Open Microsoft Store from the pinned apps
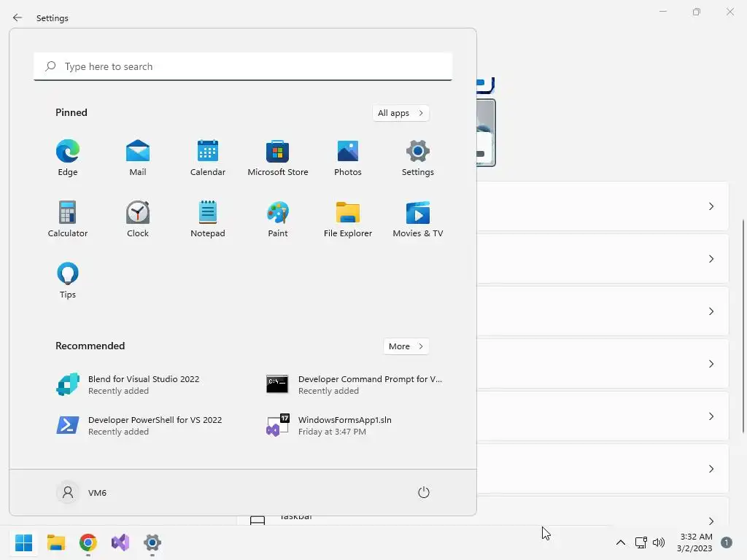Screen dimensions: 747x560 [x=278, y=158]
